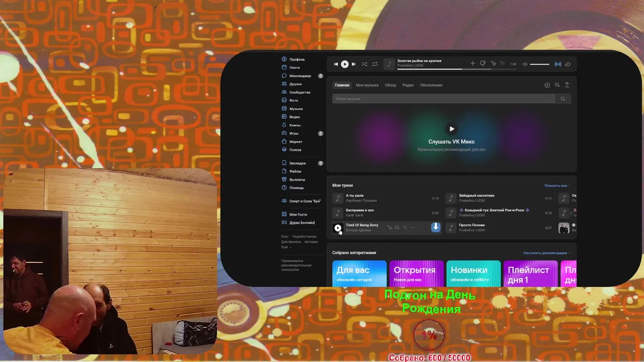Open Мессенджер in sidebar
Image resolution: width=644 pixels, height=362 pixels.
click(x=300, y=76)
